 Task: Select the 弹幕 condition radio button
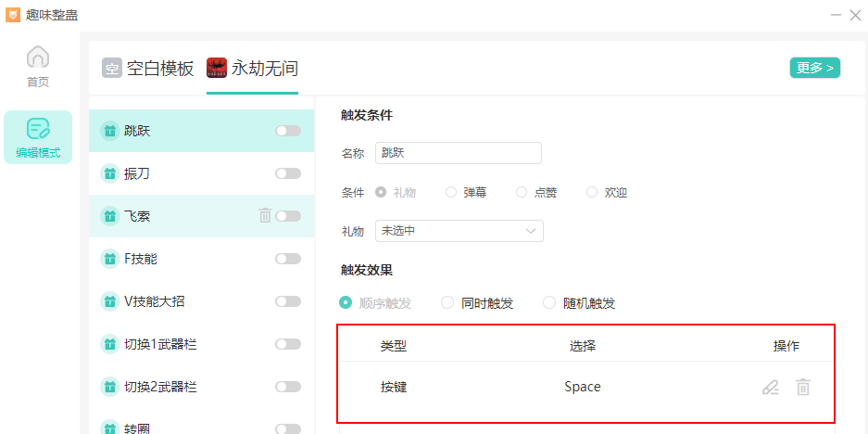451,192
